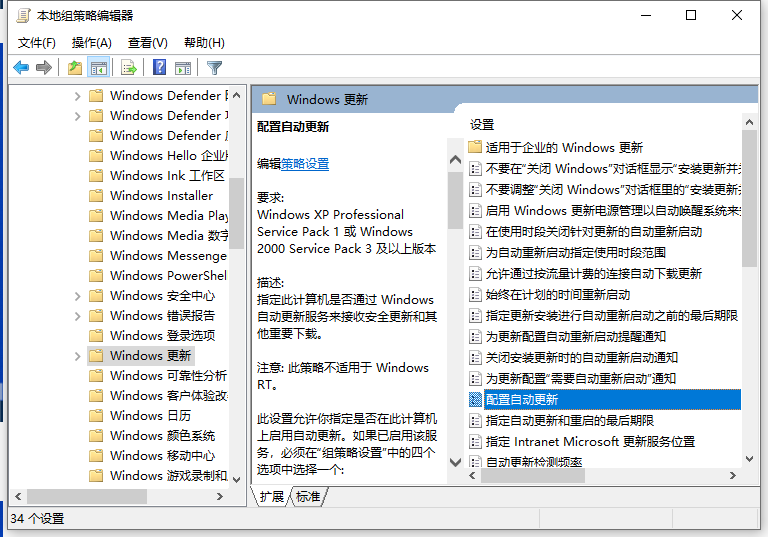Image resolution: width=768 pixels, height=537 pixels.
Task: Open the 文件(F) menu
Action: point(37,43)
